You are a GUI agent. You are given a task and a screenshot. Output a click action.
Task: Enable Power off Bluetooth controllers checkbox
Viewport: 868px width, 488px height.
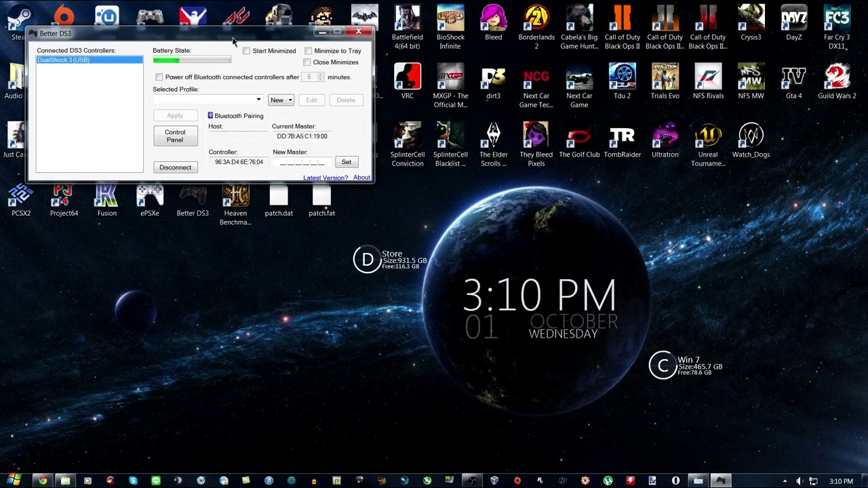coord(159,77)
